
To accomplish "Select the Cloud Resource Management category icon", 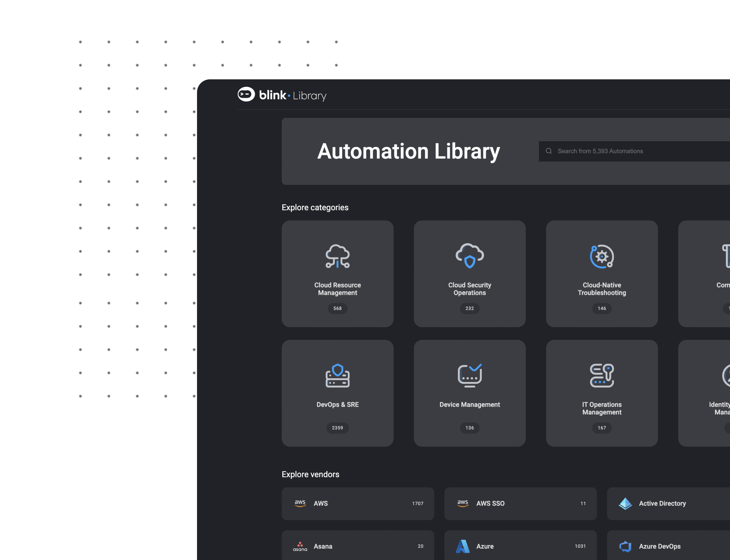I will pyautogui.click(x=337, y=257).
